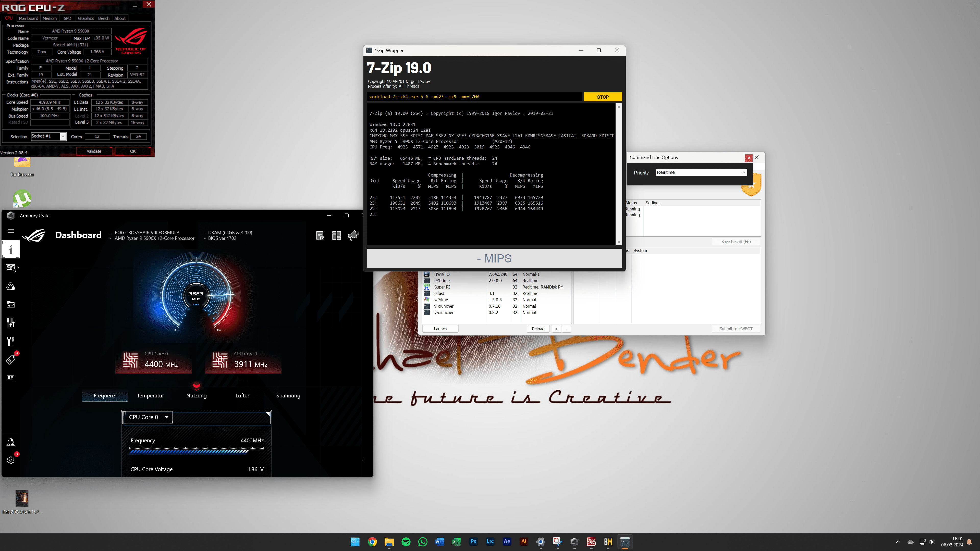Select the pifast row in benchmark list
The width and height of the screenshot is (980, 551).
pos(496,294)
